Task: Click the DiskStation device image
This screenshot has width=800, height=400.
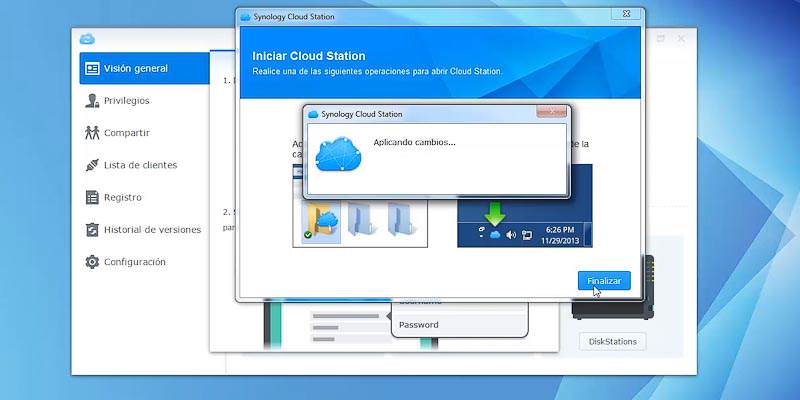Action: (x=612, y=287)
